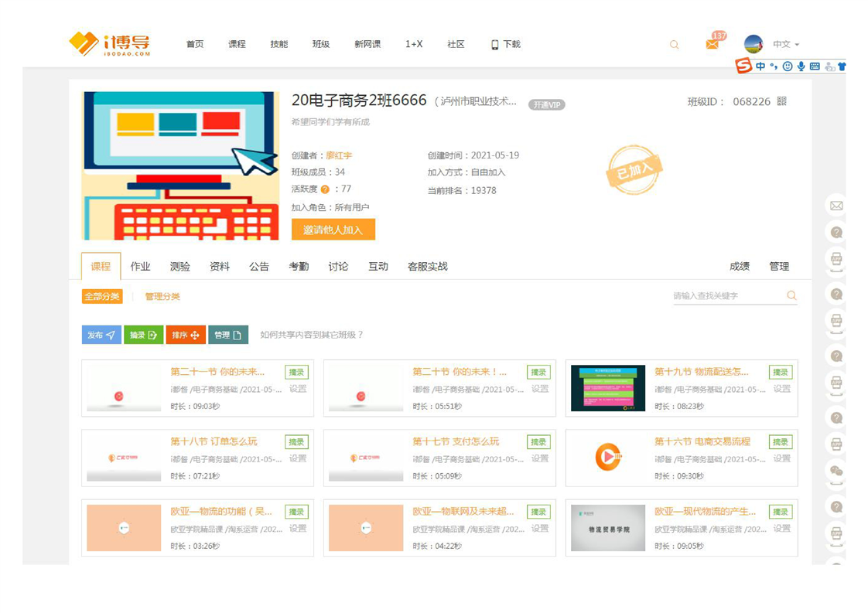868x613 pixels.
Task: Click the keyword search input field
Action: coord(727,296)
